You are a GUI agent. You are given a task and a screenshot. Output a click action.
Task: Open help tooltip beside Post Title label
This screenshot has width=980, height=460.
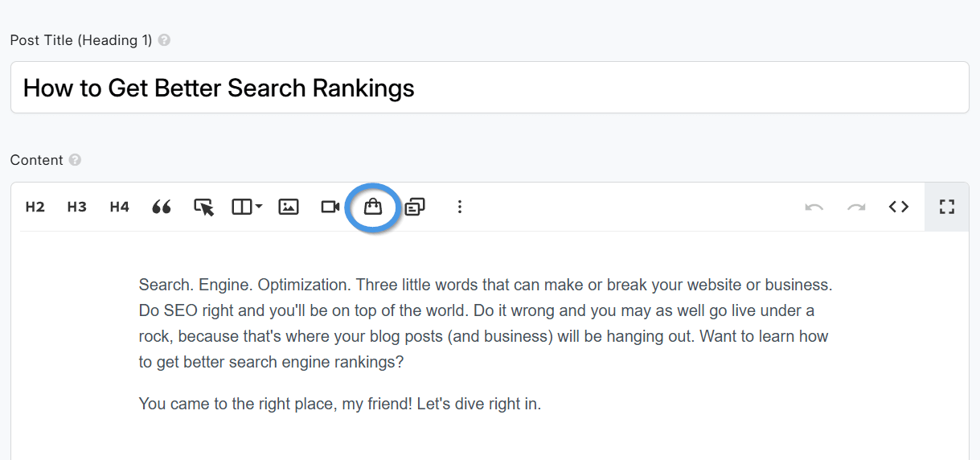pos(164,40)
